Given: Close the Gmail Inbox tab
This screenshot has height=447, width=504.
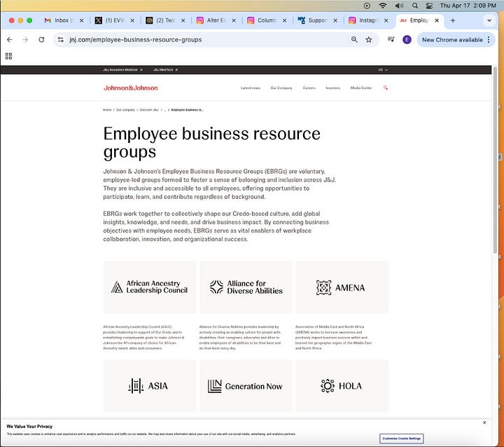Looking at the screenshot, I should pyautogui.click(x=82, y=20).
